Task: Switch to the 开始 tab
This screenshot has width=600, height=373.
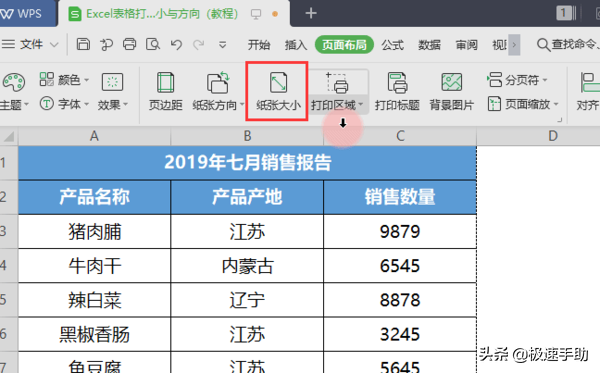Action: [x=259, y=45]
